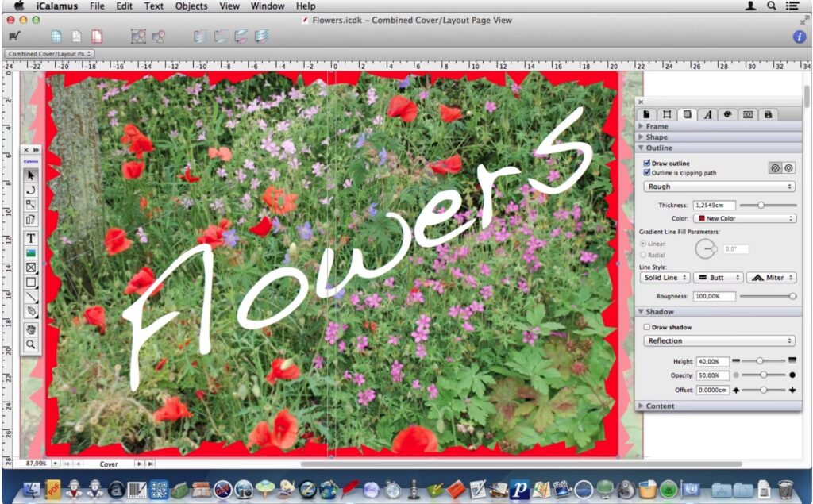
Task: Switch to the color palette panel tab
Action: point(727,114)
